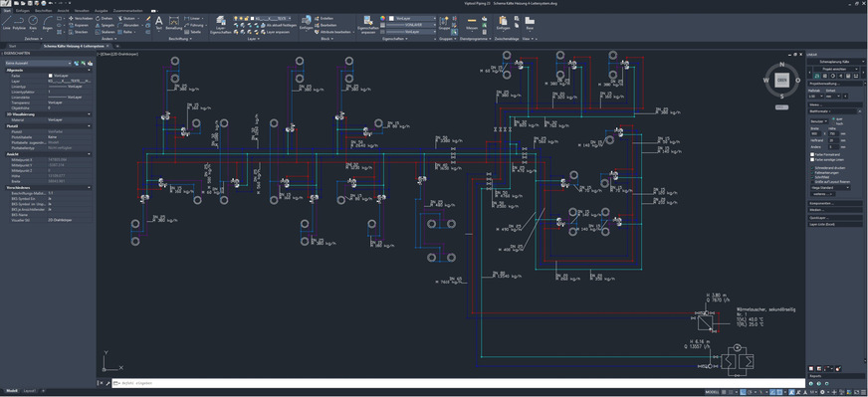Viewport: 868px width, 397px height.
Task: Click the Gruppe group icon
Action: [443, 21]
